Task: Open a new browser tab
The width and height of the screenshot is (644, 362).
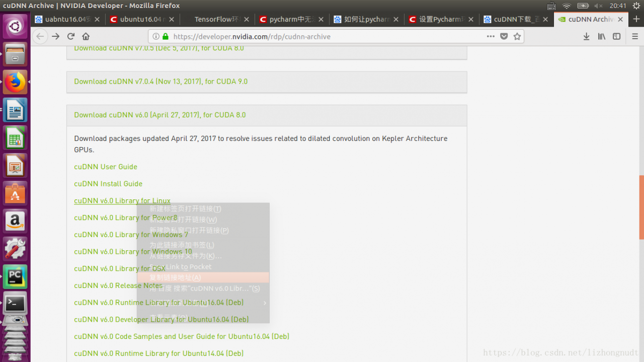Action: (635, 19)
